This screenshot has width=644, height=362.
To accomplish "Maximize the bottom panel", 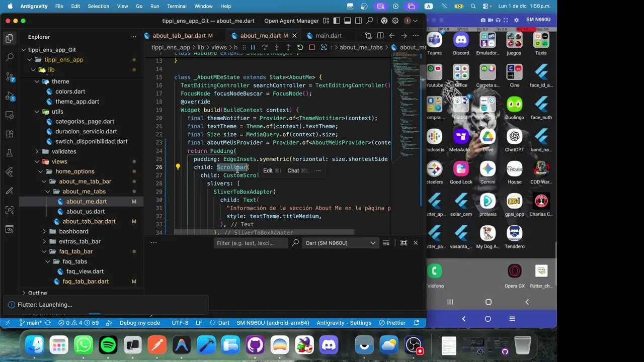I will (x=404, y=243).
